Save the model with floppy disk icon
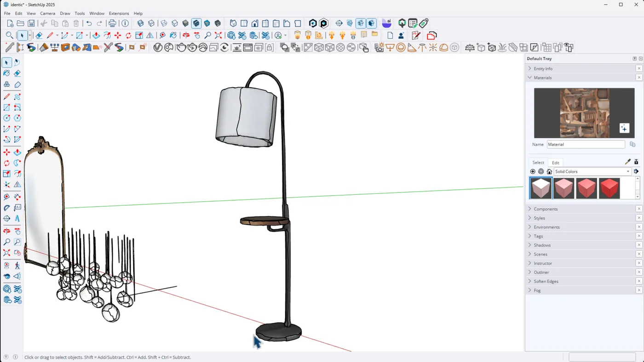 pyautogui.click(x=31, y=23)
